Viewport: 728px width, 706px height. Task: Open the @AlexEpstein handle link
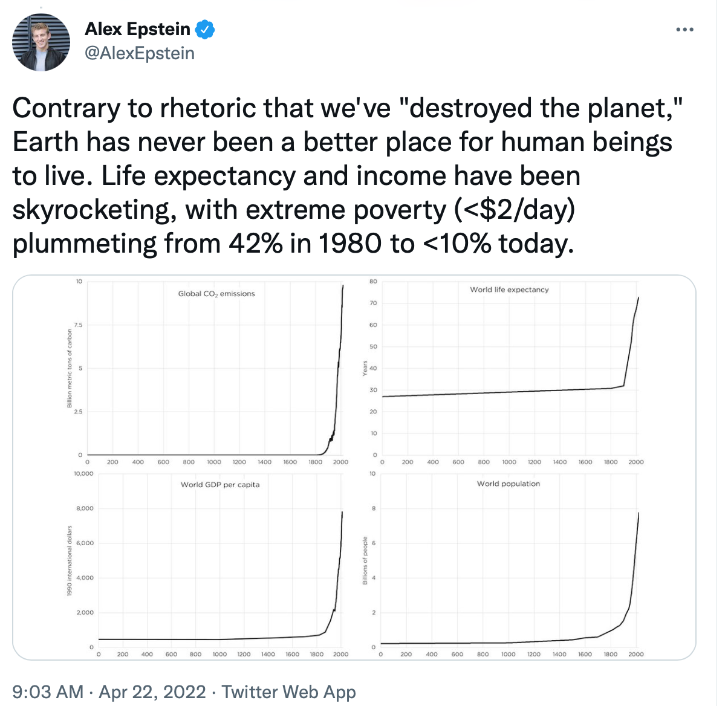[x=140, y=53]
